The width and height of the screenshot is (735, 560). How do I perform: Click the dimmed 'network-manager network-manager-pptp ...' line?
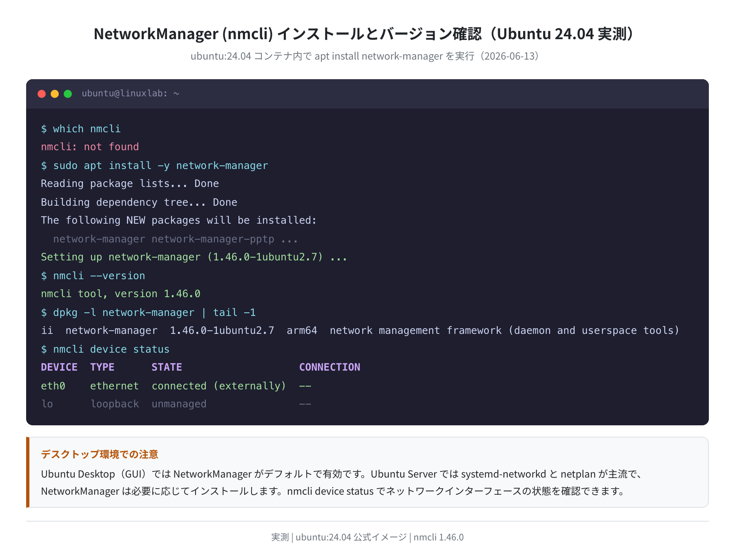(x=176, y=239)
